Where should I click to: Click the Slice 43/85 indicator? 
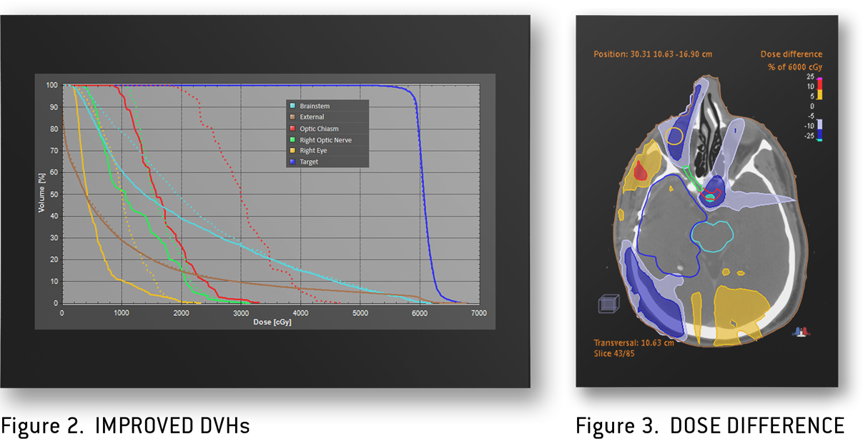613,354
